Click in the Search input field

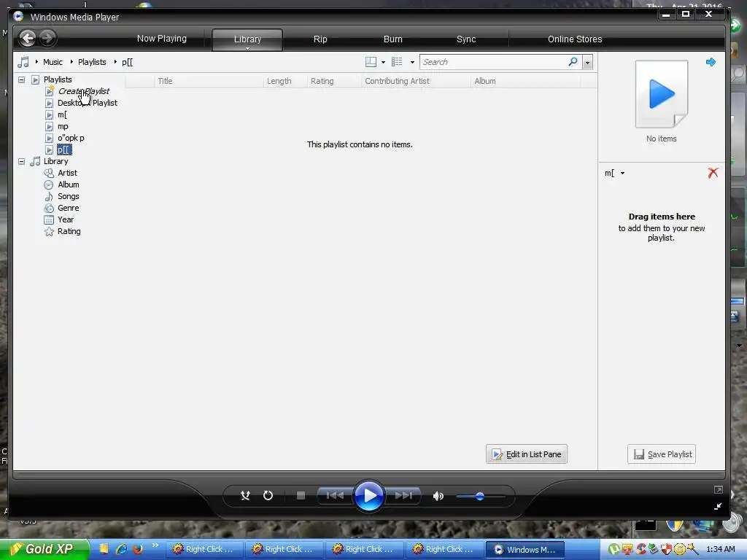(493, 62)
